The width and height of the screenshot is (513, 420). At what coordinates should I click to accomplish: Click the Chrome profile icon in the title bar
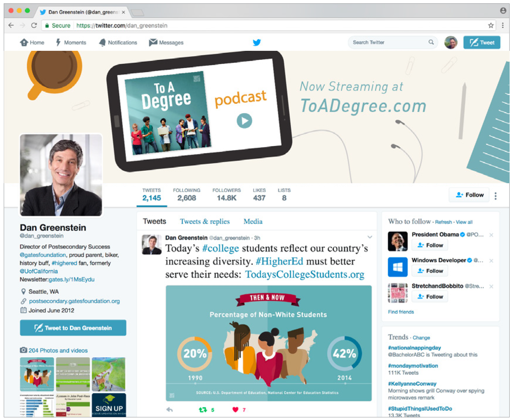(503, 11)
